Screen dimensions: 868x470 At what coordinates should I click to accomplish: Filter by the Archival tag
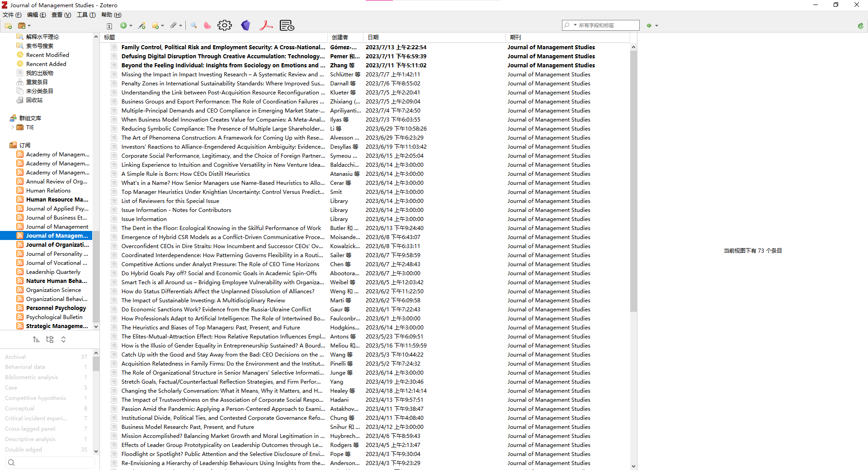tap(15, 357)
